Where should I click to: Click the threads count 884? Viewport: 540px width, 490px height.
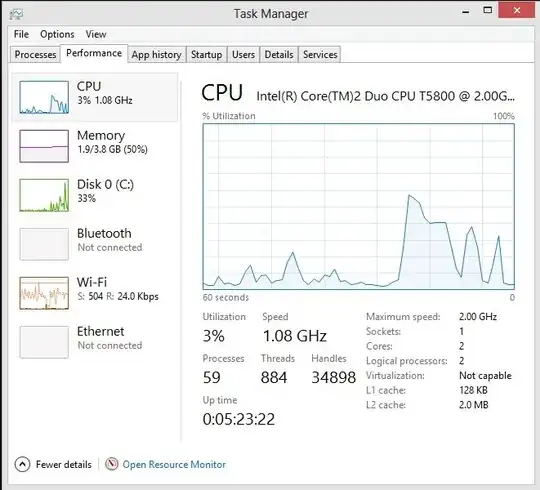point(274,377)
